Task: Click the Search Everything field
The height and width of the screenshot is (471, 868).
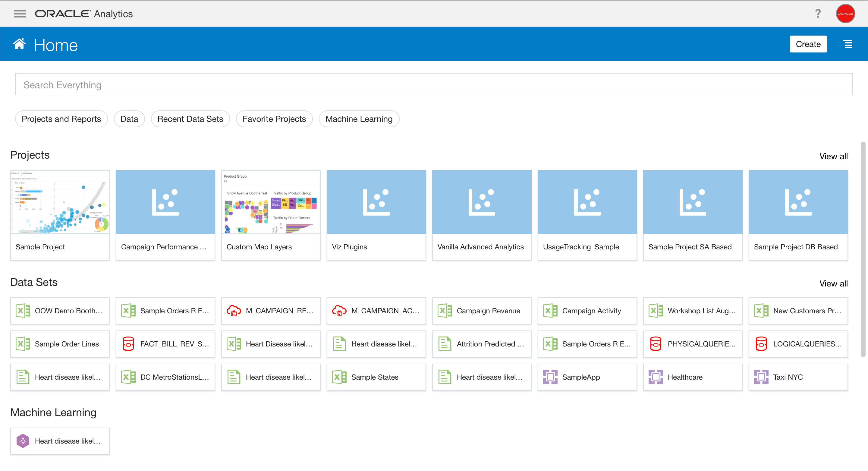Action: (434, 84)
